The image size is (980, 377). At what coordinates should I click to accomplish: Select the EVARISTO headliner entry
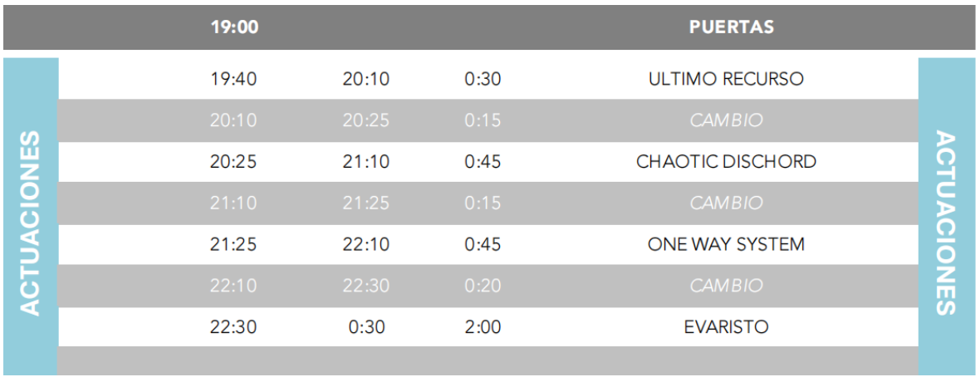[726, 326]
